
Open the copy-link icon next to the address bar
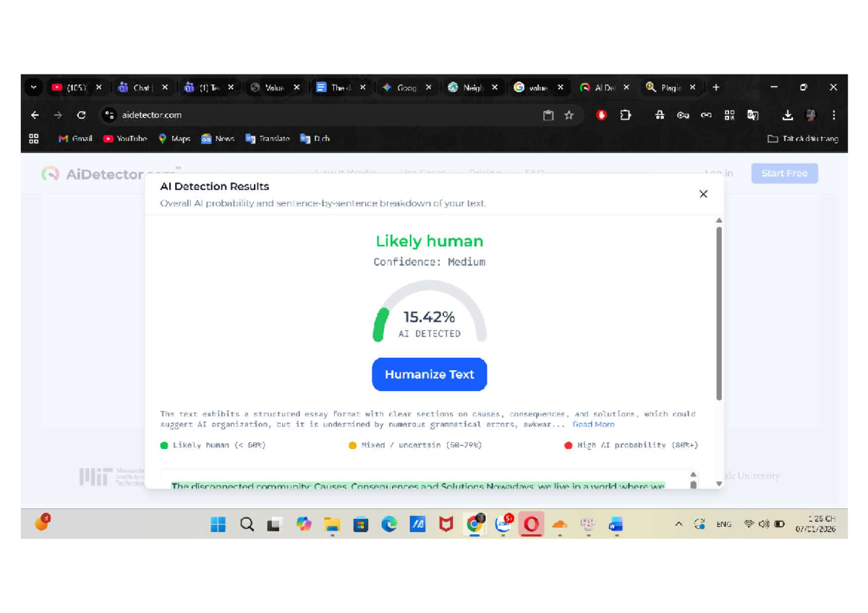[x=706, y=115]
